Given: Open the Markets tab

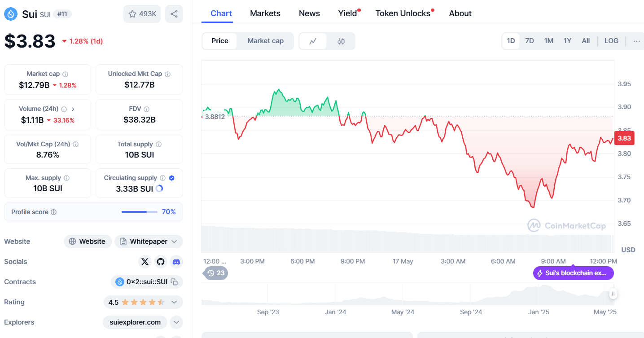Looking at the screenshot, I should pyautogui.click(x=265, y=13).
